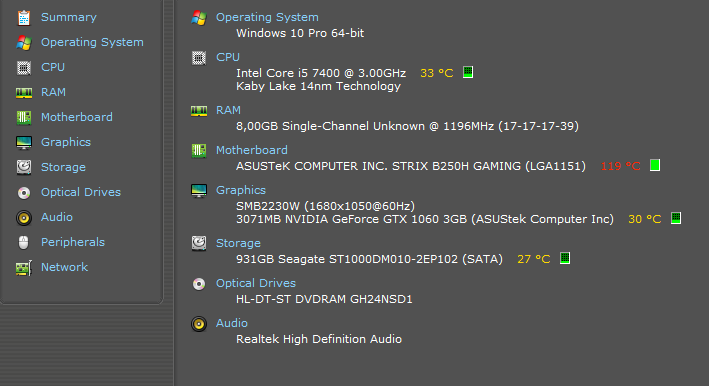Click the Peripherals mouse icon in sidebar

[24, 243]
